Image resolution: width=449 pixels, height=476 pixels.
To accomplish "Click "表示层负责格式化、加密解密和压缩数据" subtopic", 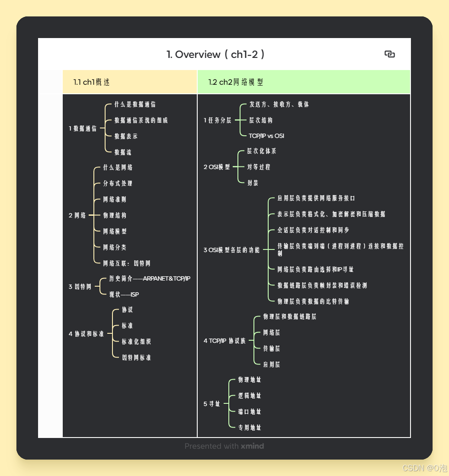I will 331,214.
